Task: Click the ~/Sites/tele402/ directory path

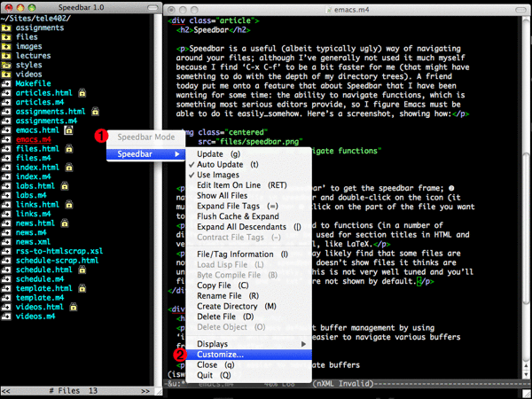Action: coord(35,19)
